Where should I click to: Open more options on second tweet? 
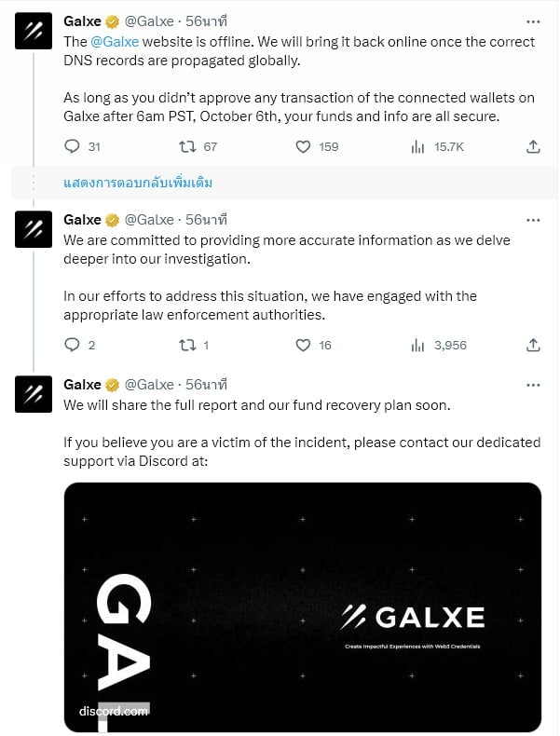click(533, 220)
